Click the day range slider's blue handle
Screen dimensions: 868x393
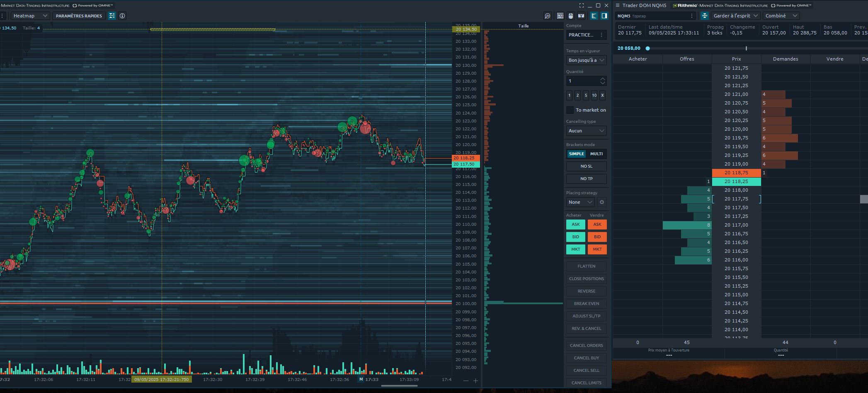(647, 49)
